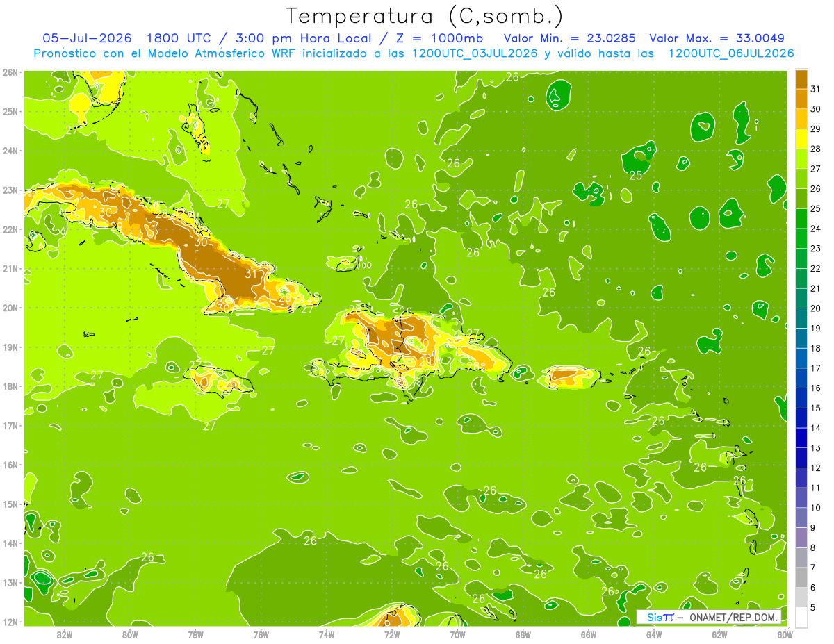The width and height of the screenshot is (834, 644).
Task: Select the date text "05-Jul-2026"
Action: (87, 38)
